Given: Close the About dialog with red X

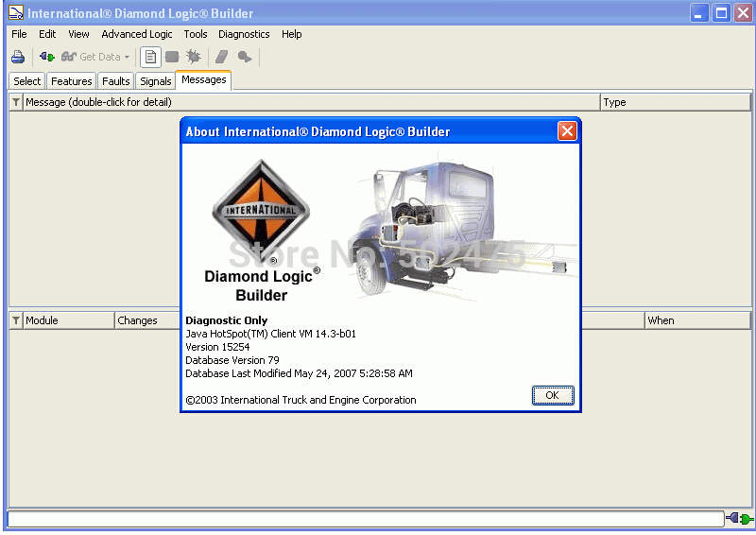Looking at the screenshot, I should coord(567,130).
